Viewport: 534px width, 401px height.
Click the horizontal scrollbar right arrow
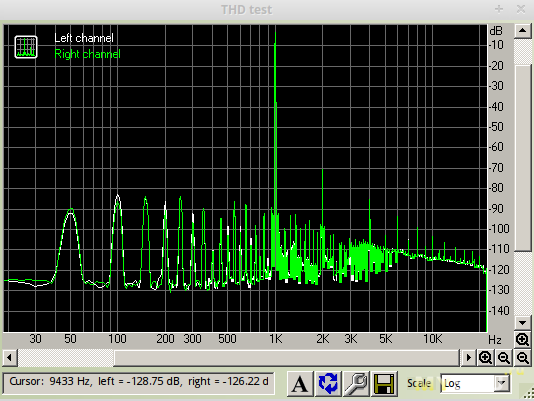[468, 358]
